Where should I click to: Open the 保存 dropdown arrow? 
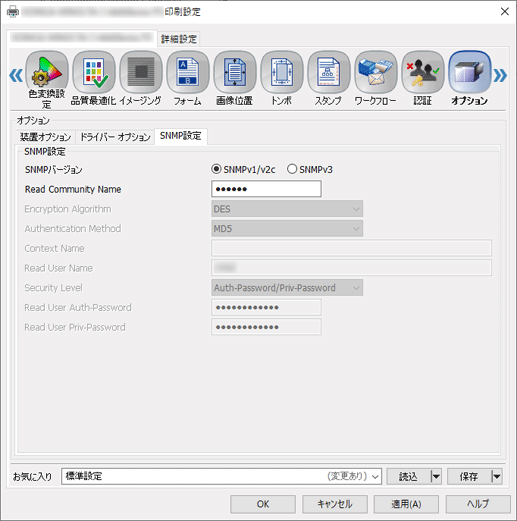(497, 476)
